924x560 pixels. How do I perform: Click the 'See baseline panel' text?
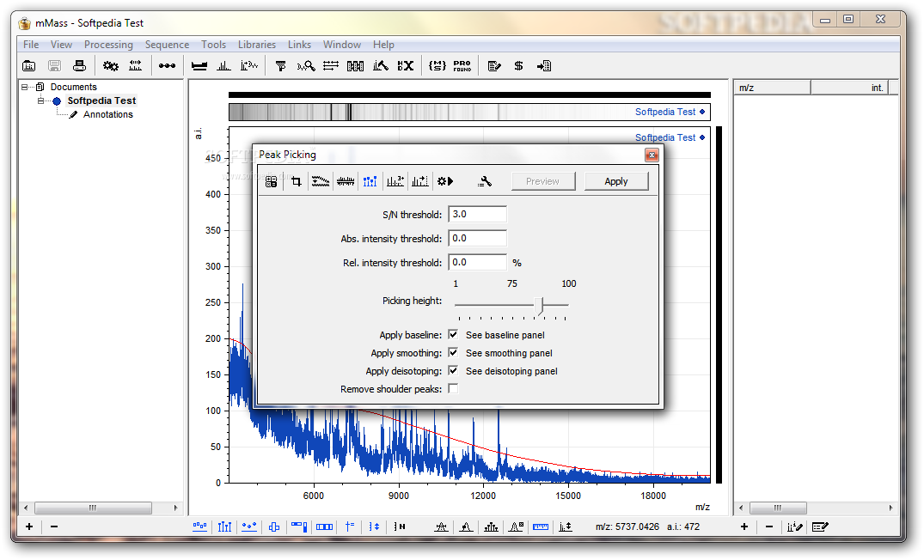pos(505,335)
